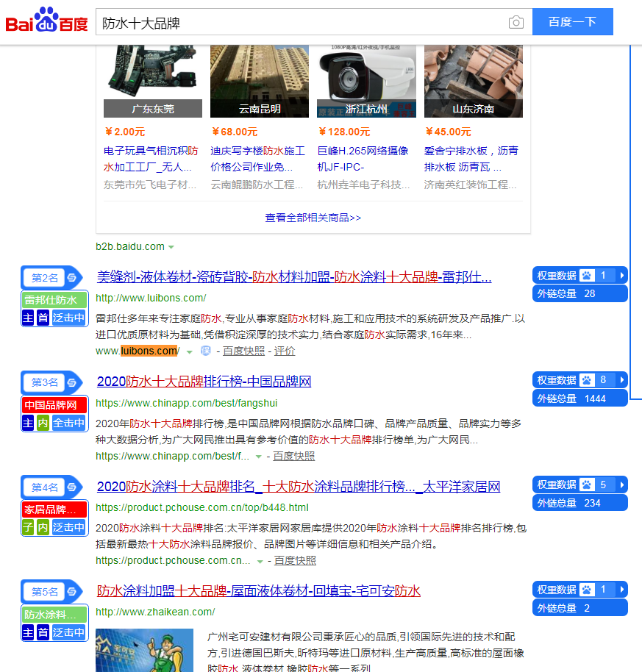Click 外链总量 1444 bar

[x=579, y=398]
